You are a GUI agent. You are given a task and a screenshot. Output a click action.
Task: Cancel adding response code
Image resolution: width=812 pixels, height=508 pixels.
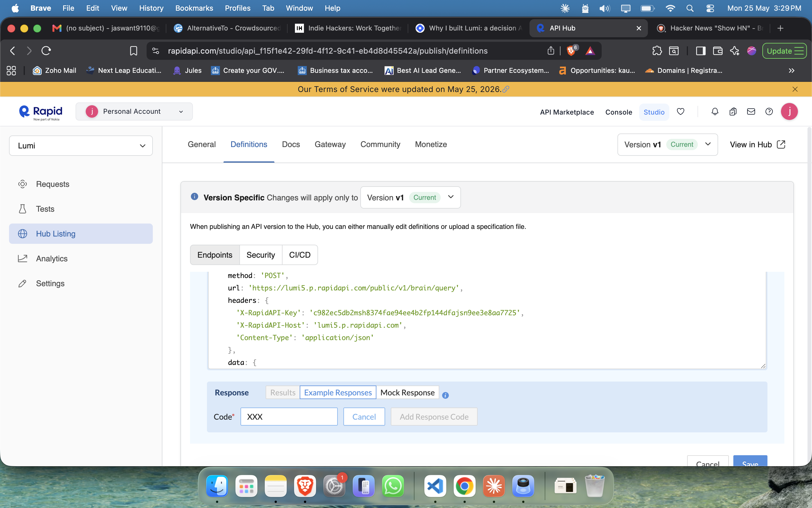(364, 417)
